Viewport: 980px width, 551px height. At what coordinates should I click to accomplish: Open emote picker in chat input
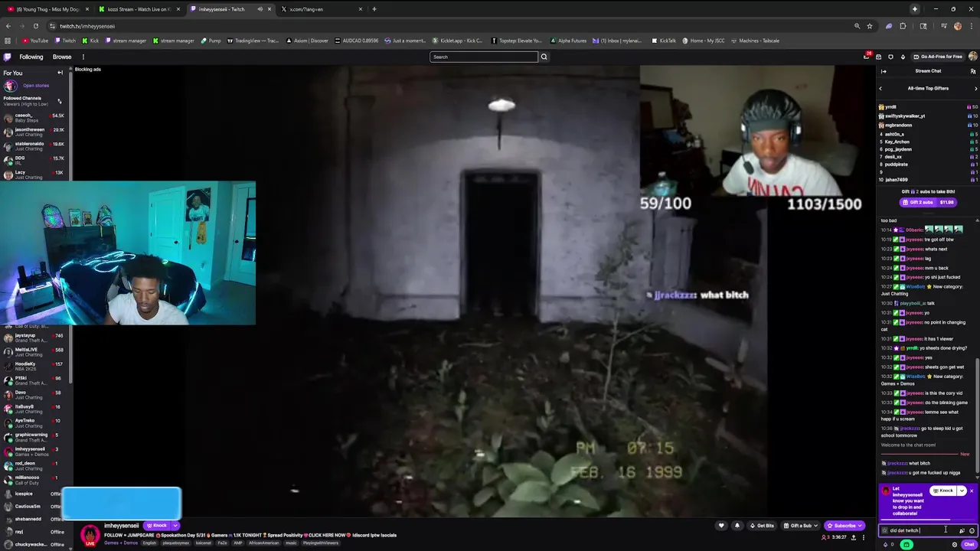(x=972, y=530)
